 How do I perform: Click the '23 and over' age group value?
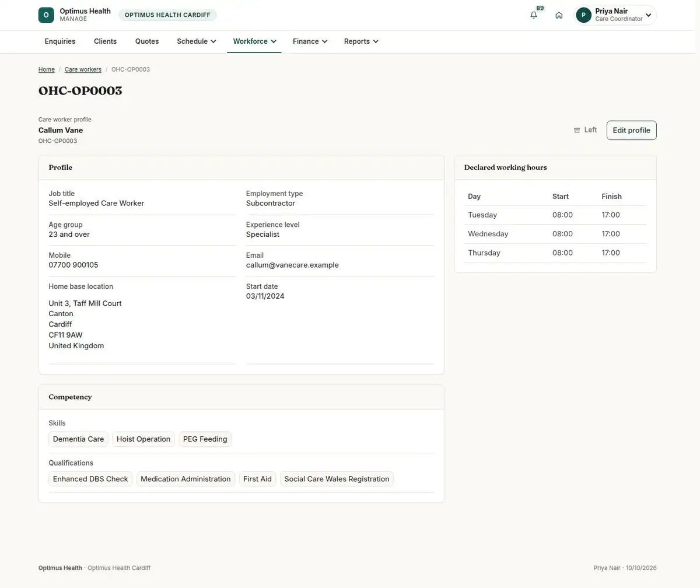pos(69,235)
